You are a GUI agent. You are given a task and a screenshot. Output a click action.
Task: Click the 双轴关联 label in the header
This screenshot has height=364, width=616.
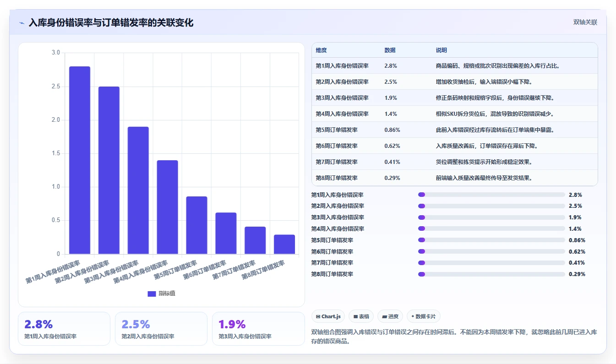(x=585, y=22)
